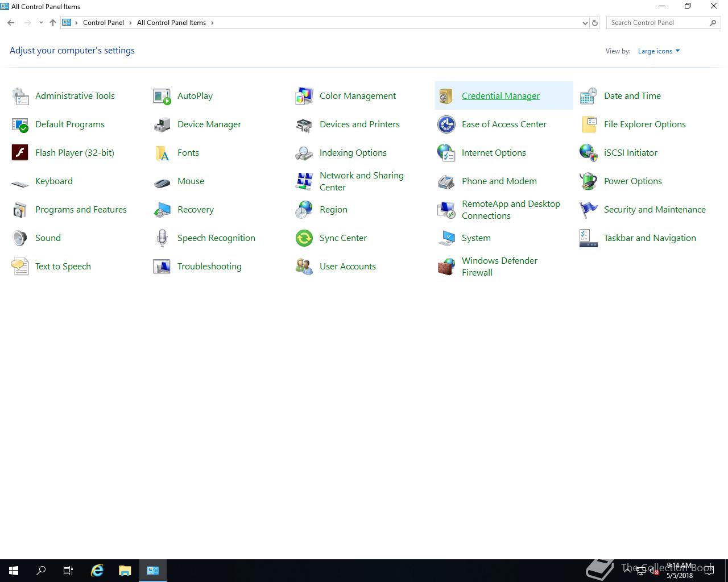
Task: Open File Explorer from the taskbar
Action: tap(125, 571)
